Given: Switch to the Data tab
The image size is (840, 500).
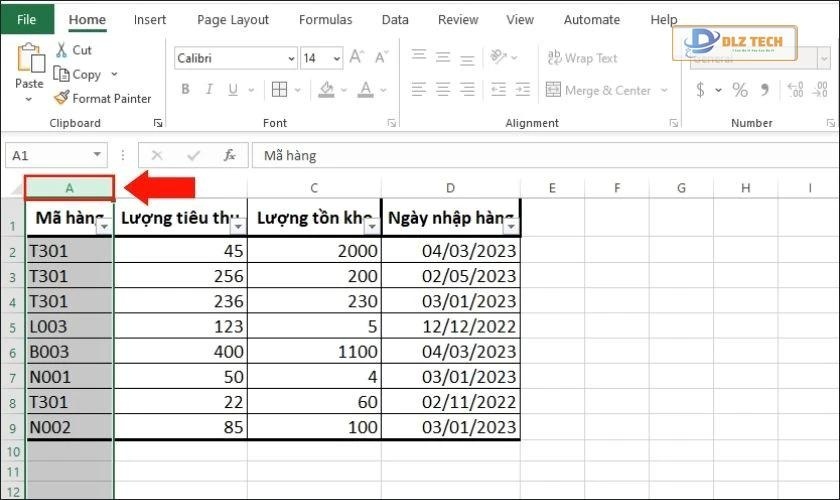Looking at the screenshot, I should pyautogui.click(x=395, y=20).
